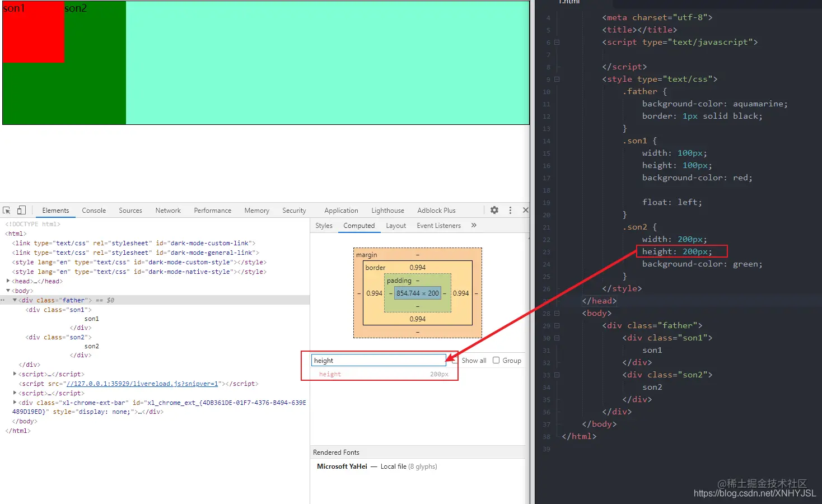Open the Sources tab
The height and width of the screenshot is (504, 822).
[x=130, y=211]
